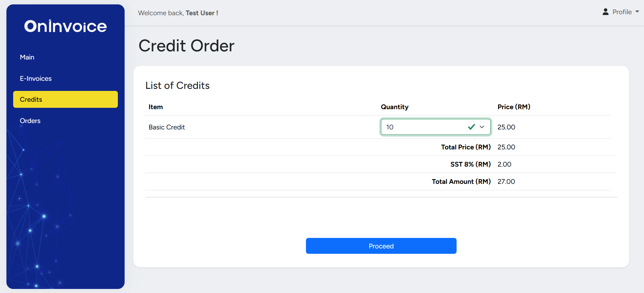644x293 pixels.
Task: Open the Profile account menu
Action: [622, 11]
